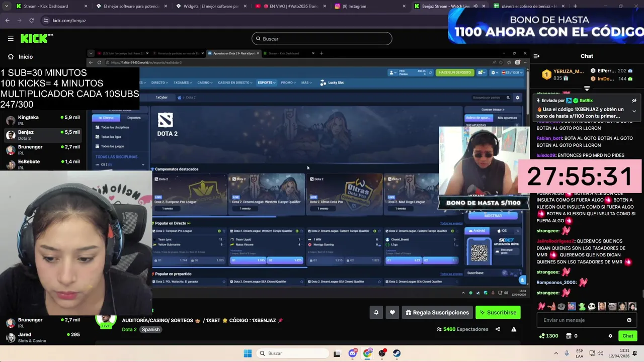
Task: Click HACER UN DEPÓSITO button
Action: [455, 72]
